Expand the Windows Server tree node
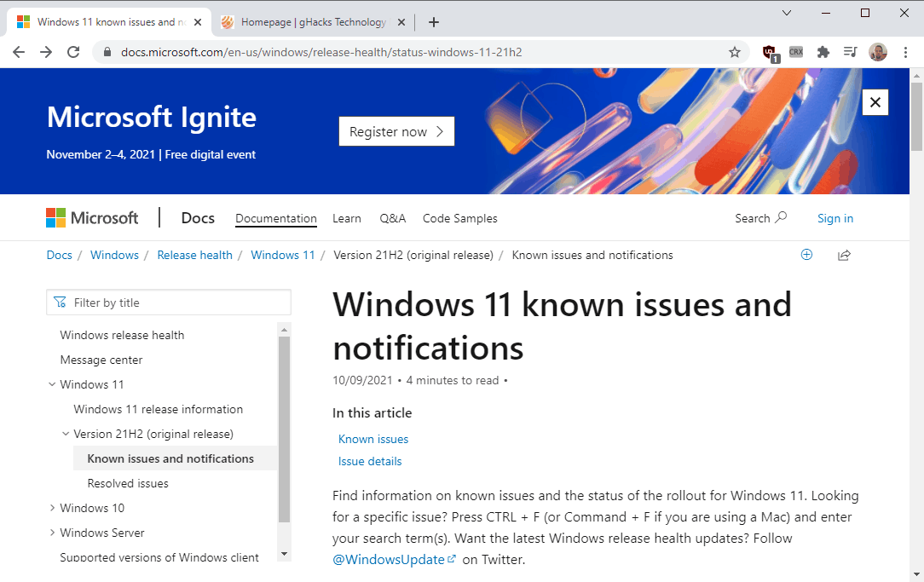Viewport: 924px width, 582px height. coord(52,533)
